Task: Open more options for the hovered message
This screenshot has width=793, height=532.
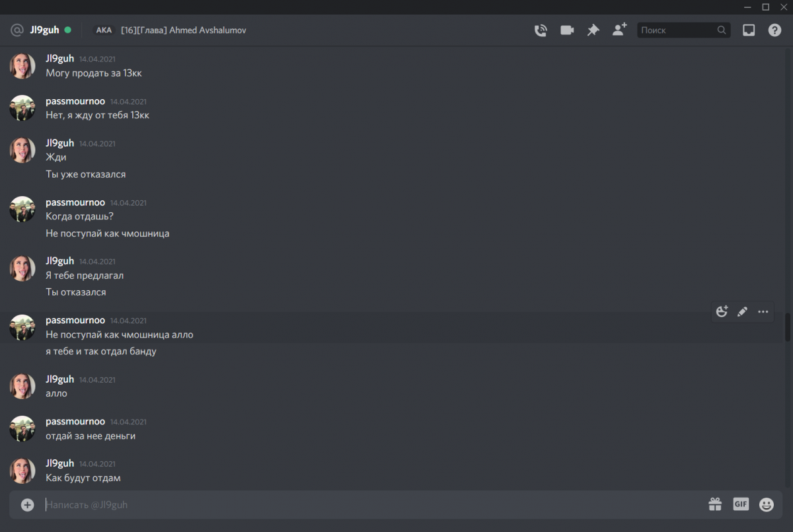Action: 763,311
